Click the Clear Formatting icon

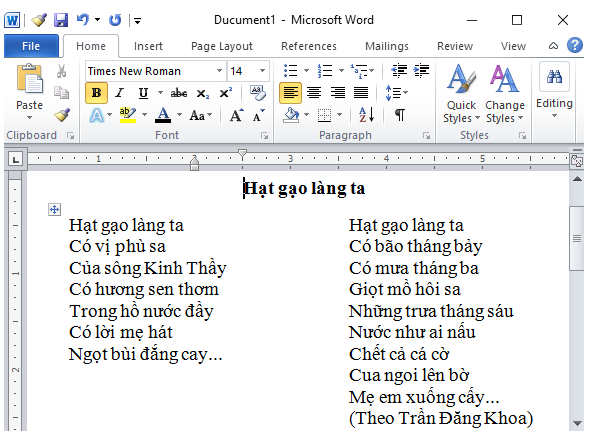coord(258,93)
